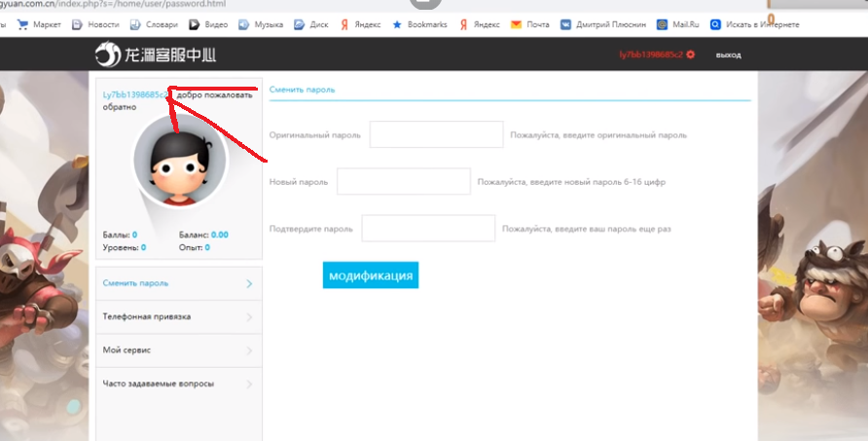This screenshot has width=868, height=441.
Task: Click chevron next to Мой сервис
Action: (249, 350)
